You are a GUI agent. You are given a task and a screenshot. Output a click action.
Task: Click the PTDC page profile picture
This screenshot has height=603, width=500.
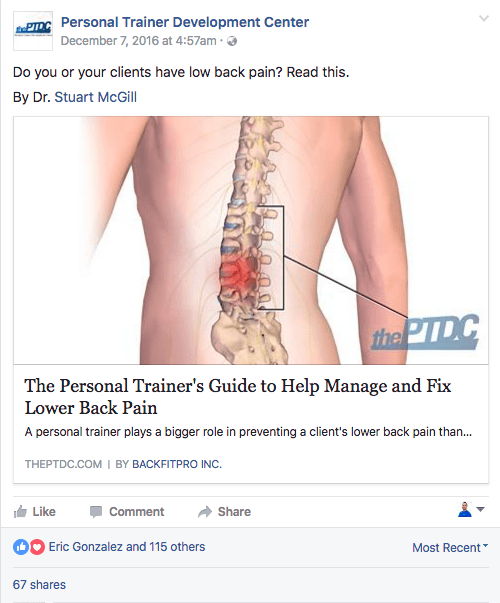[33, 31]
